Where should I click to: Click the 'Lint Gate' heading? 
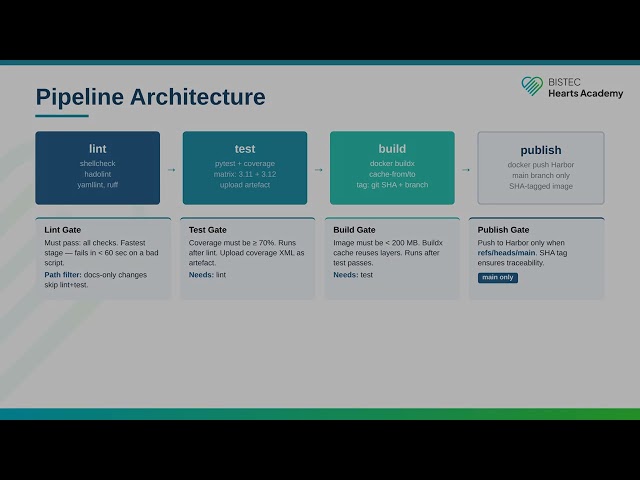pyautogui.click(x=62, y=230)
